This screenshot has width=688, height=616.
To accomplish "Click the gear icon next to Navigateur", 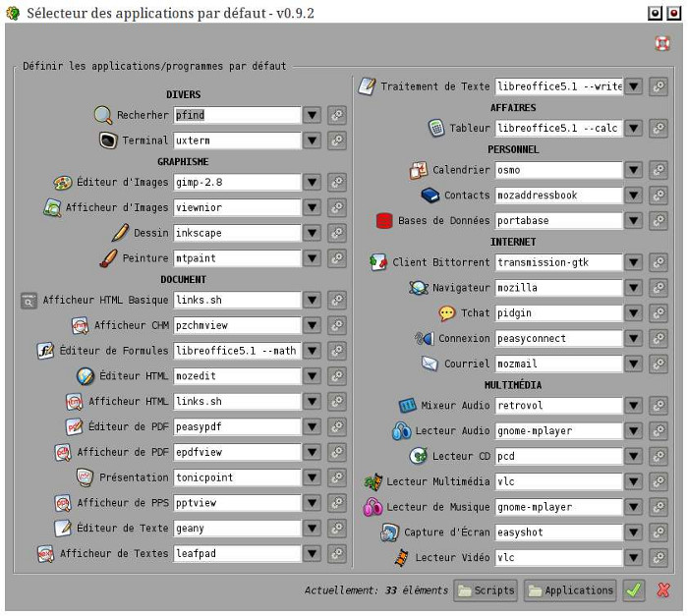I will pyautogui.click(x=659, y=288).
